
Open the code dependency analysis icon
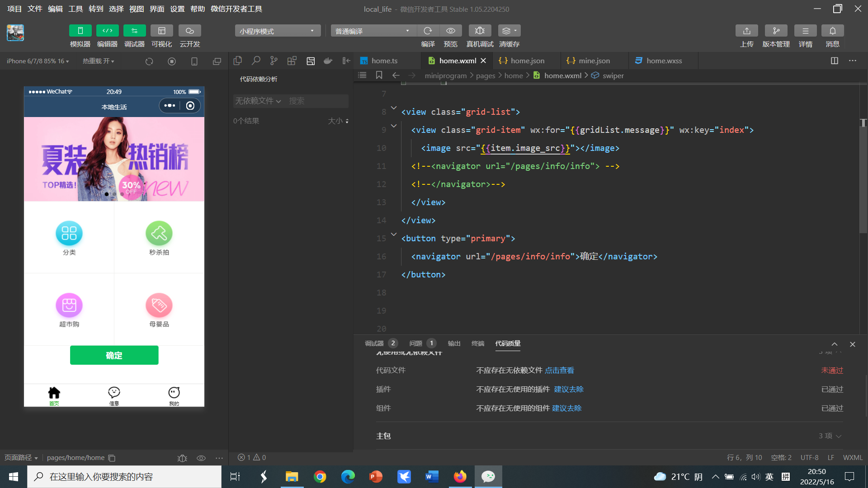(311, 61)
